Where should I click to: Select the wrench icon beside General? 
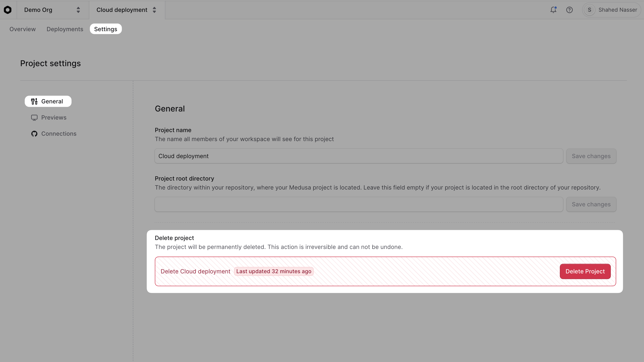(x=35, y=101)
